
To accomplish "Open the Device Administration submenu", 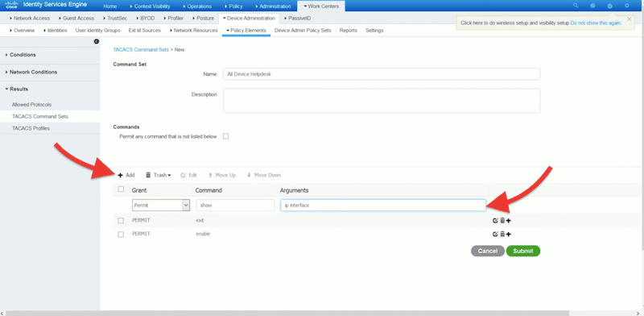I will point(249,18).
